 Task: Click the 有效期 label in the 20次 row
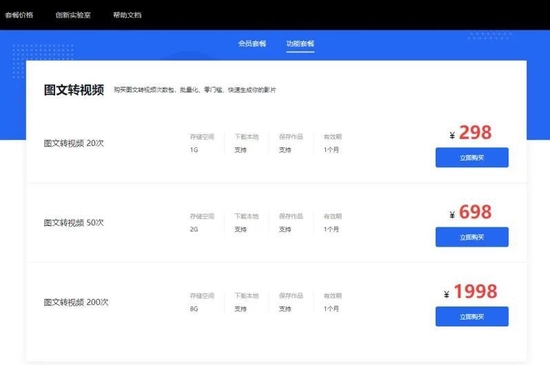[333, 137]
